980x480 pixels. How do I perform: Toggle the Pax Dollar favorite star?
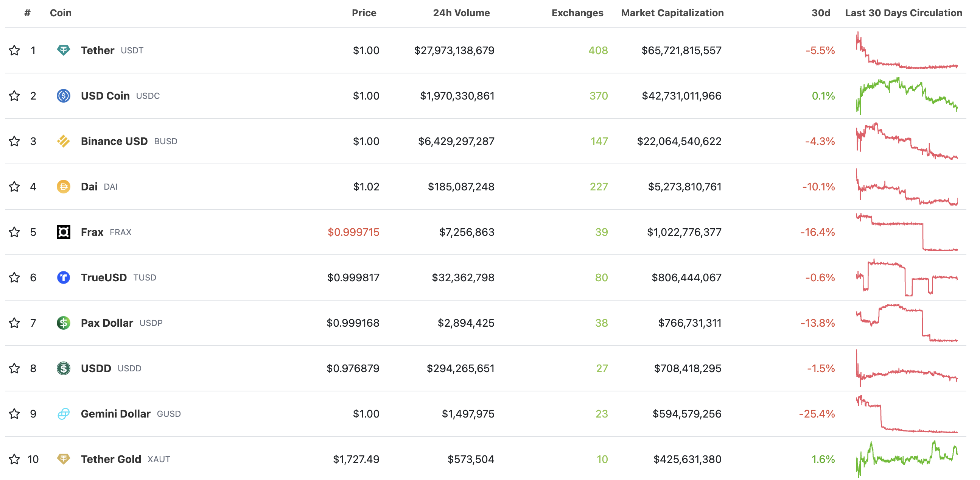pos(14,323)
